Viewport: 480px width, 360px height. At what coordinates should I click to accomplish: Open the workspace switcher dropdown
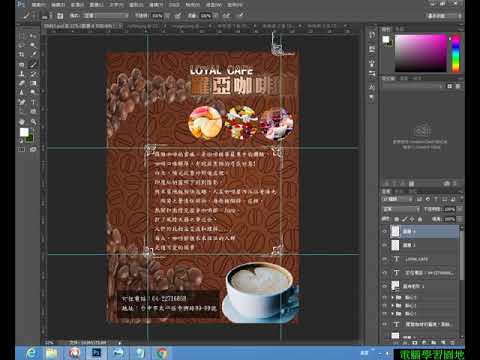444,16
